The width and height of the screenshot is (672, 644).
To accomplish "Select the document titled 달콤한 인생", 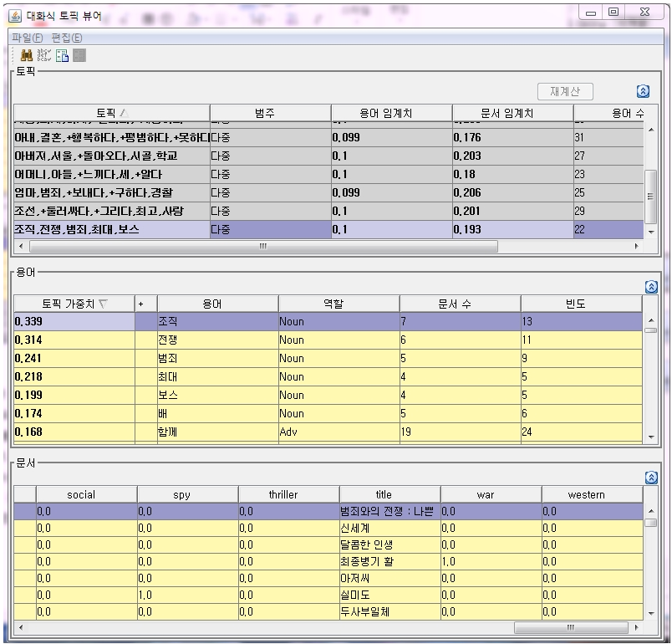I will point(328,544).
